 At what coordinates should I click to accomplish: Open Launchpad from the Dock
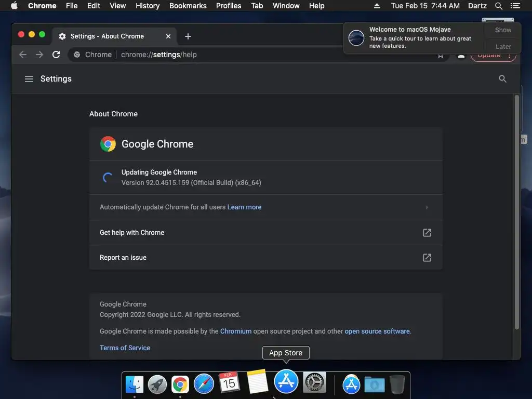click(x=157, y=384)
